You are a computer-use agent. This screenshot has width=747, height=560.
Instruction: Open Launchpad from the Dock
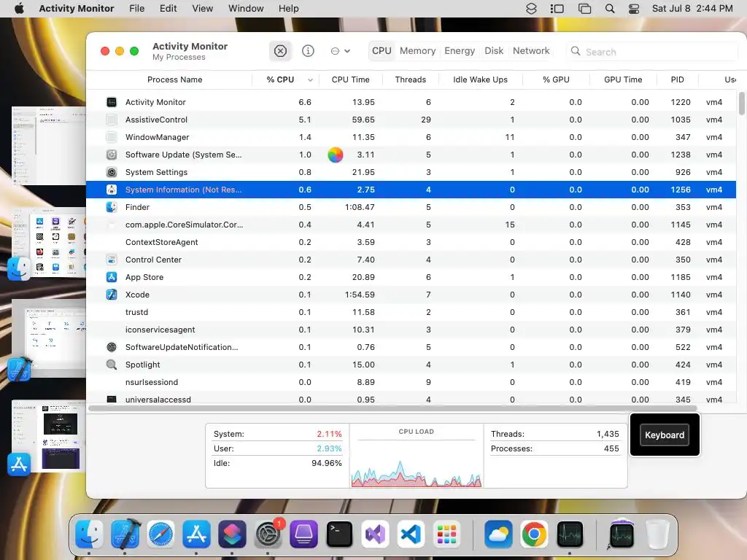446,534
